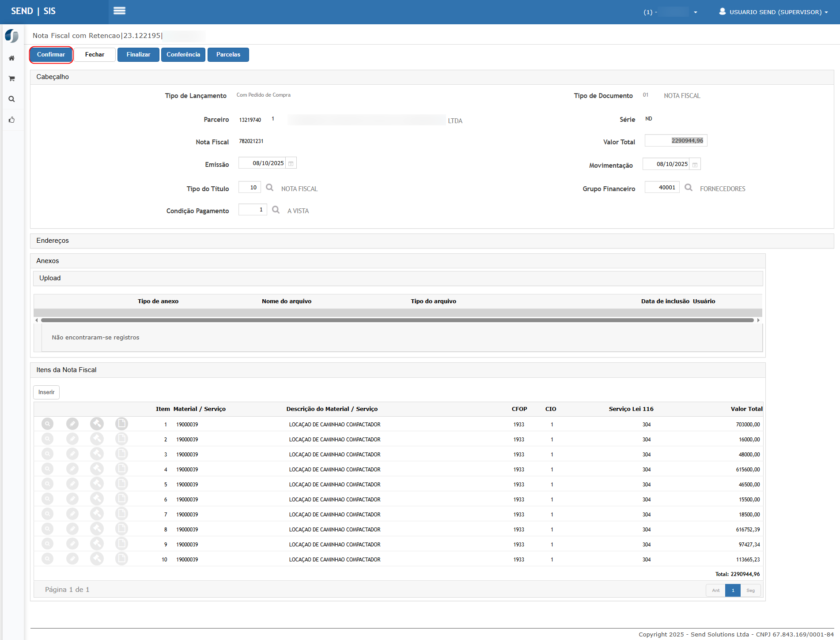Search Condição Pagamento with lookup icon

(276, 210)
